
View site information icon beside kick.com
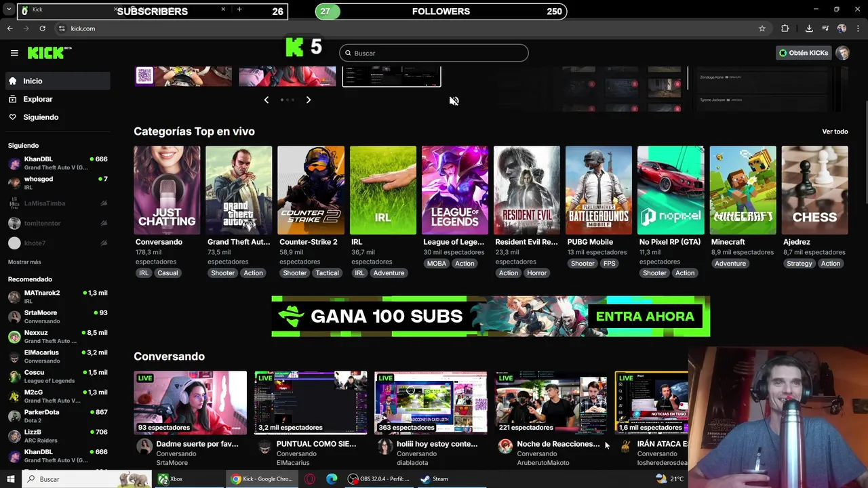(x=62, y=28)
